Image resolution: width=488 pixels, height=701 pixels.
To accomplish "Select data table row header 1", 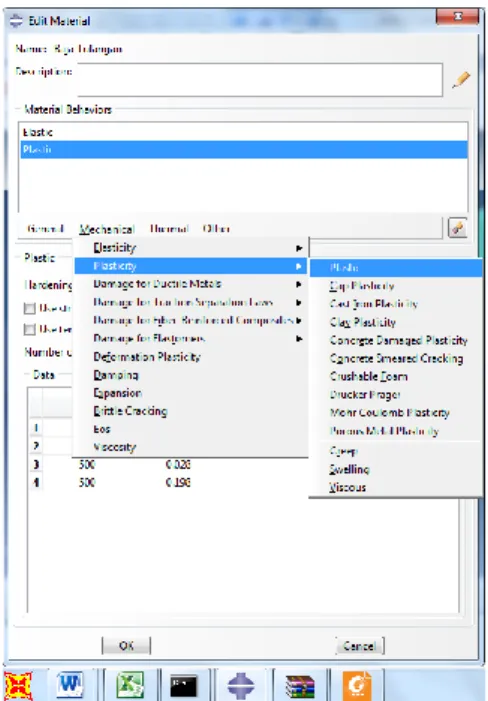I will click(x=36, y=428).
